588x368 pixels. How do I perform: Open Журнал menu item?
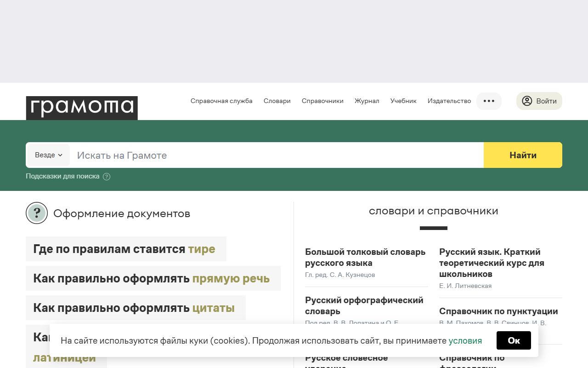point(367,101)
